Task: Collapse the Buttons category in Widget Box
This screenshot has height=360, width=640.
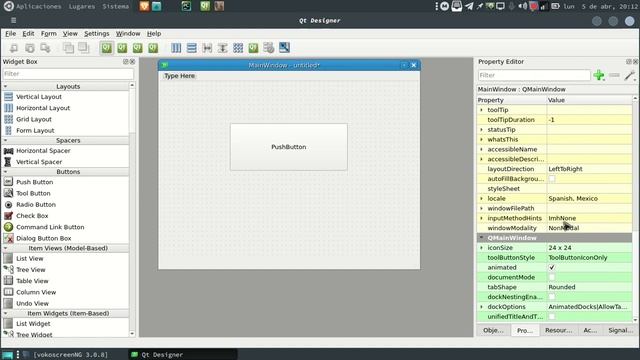Action: pyautogui.click(x=5, y=172)
